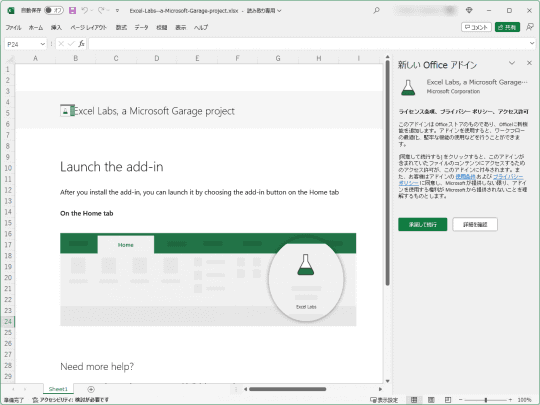Open the ファイル menu
Image resolution: width=540 pixels, height=405 pixels.
click(x=13, y=27)
